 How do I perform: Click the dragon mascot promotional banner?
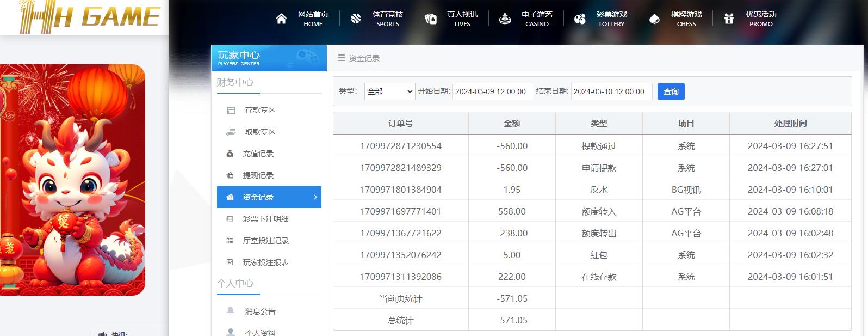[72, 180]
